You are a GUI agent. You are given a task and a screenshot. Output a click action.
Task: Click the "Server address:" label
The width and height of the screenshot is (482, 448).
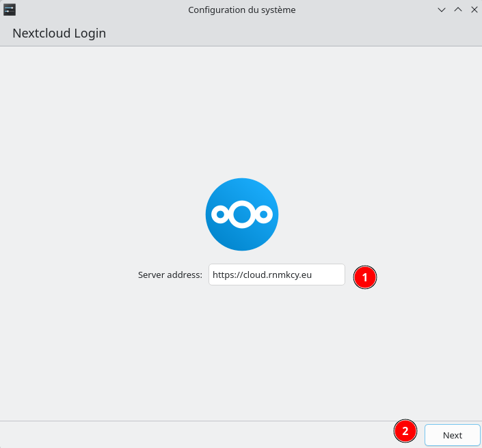170,275
